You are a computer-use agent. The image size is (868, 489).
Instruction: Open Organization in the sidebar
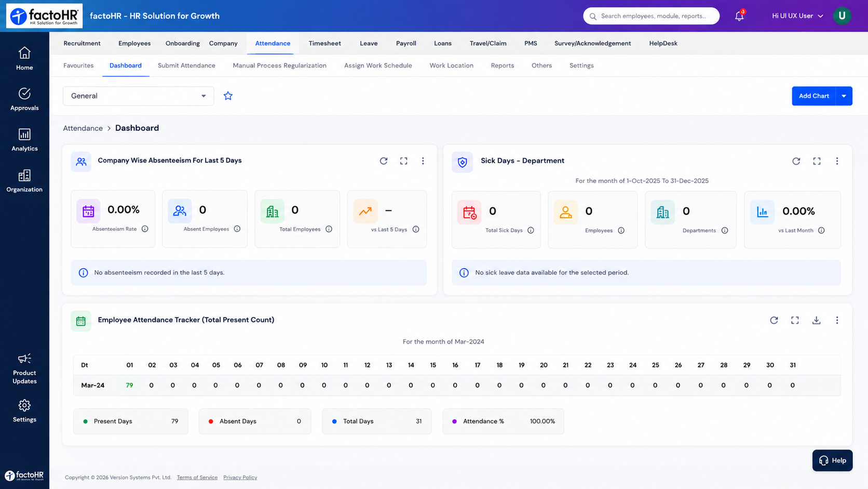pyautogui.click(x=24, y=181)
